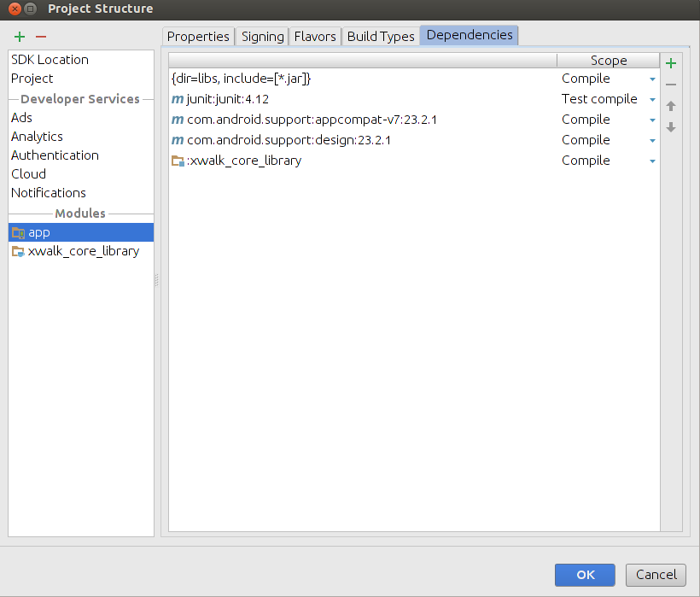Add a dependency with the green plus

pyautogui.click(x=671, y=63)
